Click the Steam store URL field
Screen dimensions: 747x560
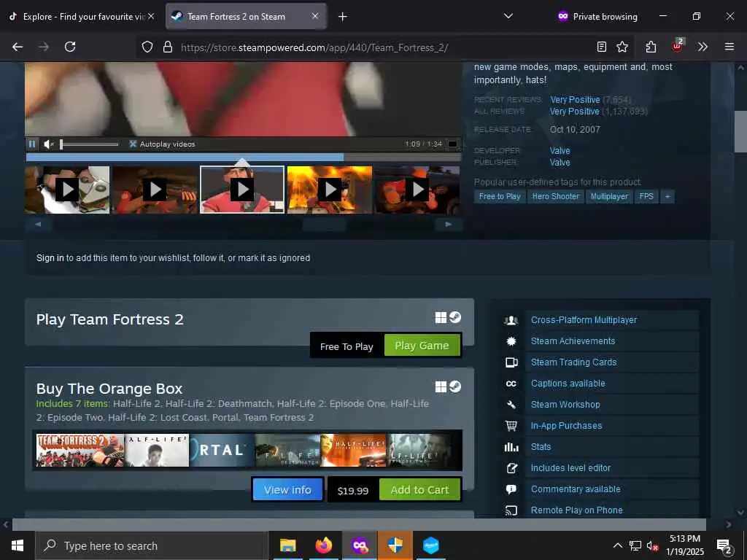pos(386,47)
